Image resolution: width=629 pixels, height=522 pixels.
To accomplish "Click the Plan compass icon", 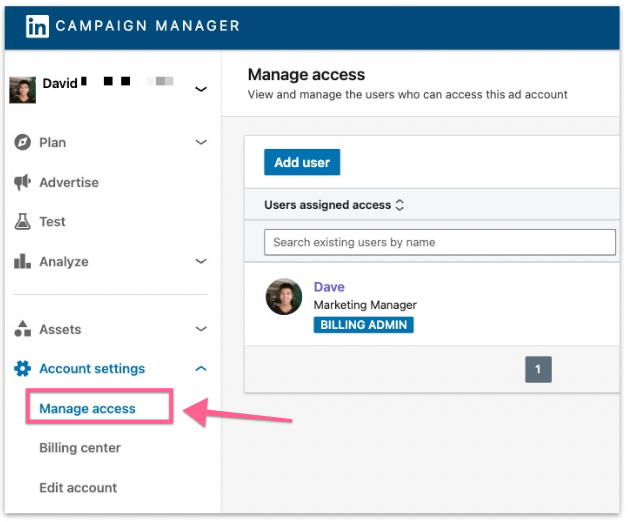I will (22, 142).
